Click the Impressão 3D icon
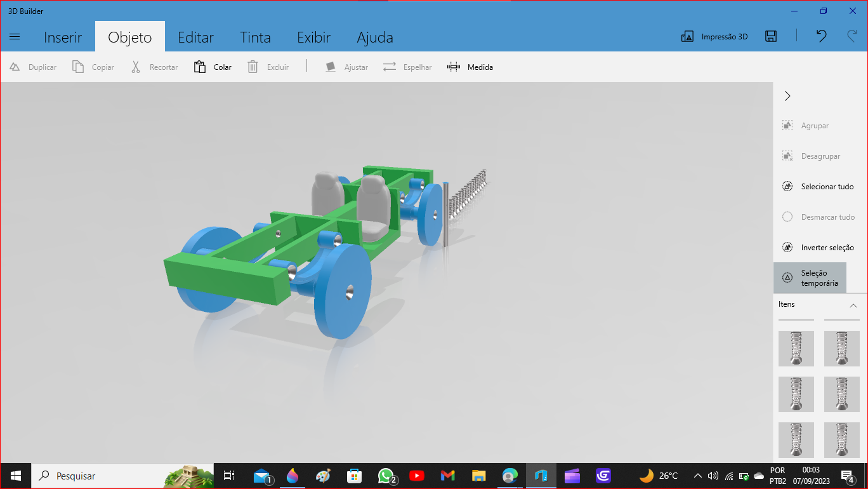The width and height of the screenshot is (868, 489). [687, 36]
